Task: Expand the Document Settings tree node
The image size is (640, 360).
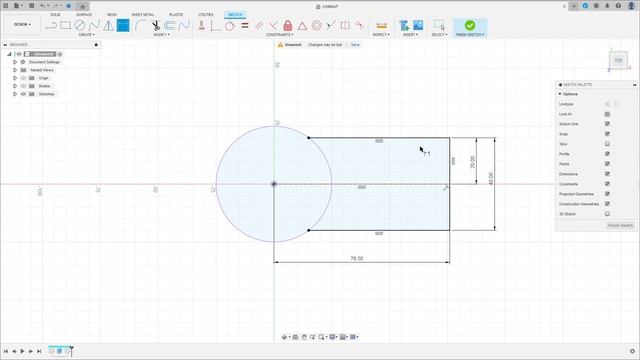Action: coord(15,62)
